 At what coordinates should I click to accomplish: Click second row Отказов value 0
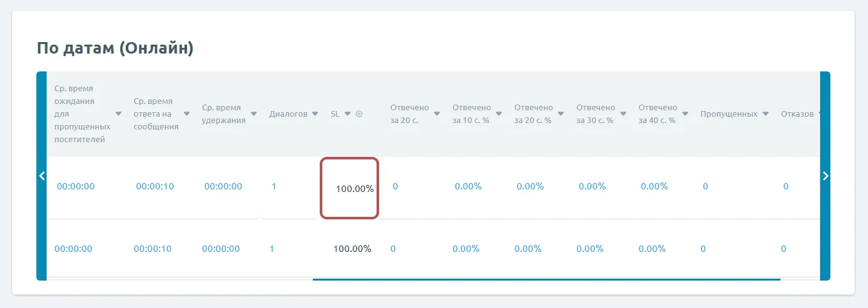pos(783,249)
